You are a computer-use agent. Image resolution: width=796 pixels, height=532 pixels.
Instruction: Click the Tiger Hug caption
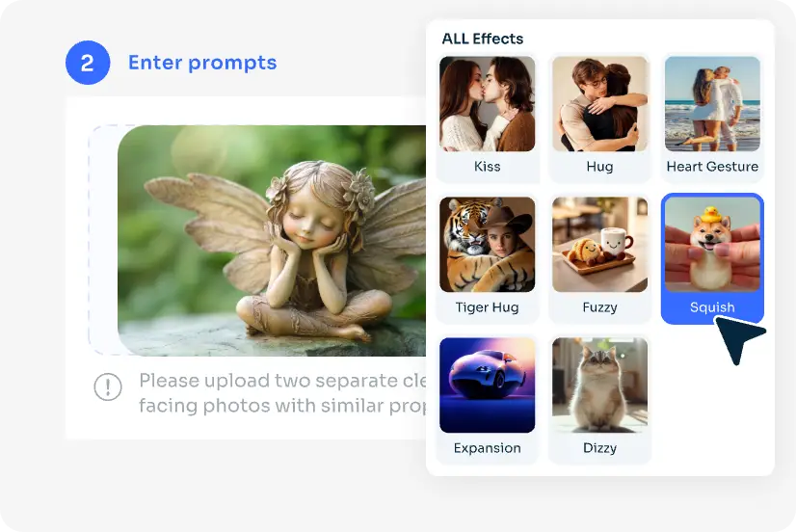pyautogui.click(x=487, y=307)
